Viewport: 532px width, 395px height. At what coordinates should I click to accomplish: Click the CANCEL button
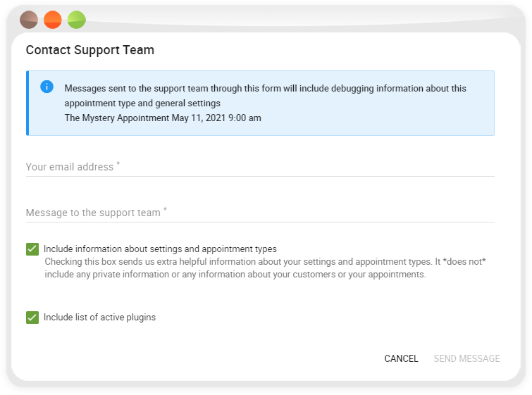pyautogui.click(x=401, y=358)
